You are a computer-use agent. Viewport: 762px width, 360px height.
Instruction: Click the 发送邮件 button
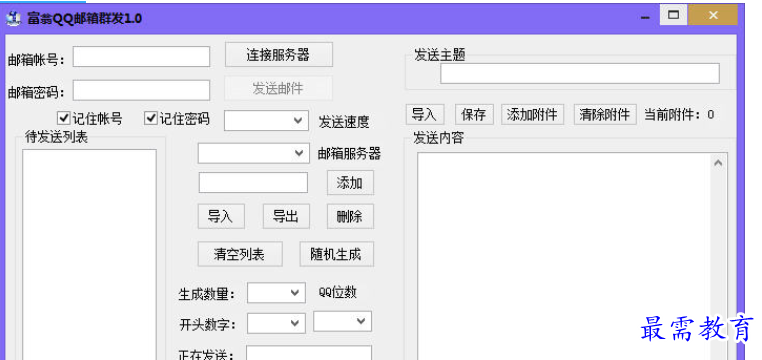tap(278, 88)
